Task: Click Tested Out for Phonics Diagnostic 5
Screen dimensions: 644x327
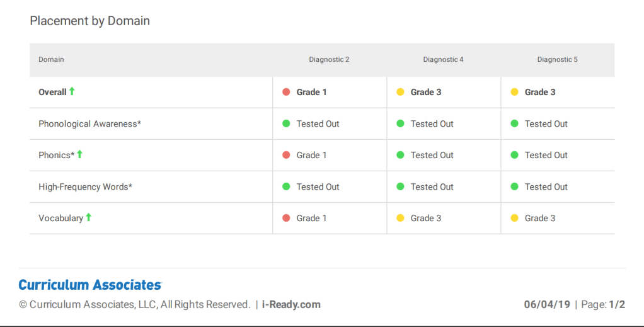Action: pos(546,155)
